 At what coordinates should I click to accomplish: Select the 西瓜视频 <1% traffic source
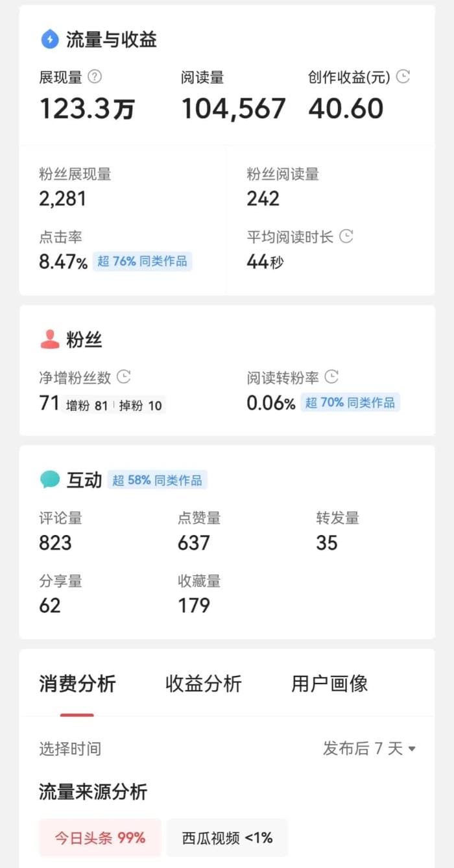tap(227, 837)
